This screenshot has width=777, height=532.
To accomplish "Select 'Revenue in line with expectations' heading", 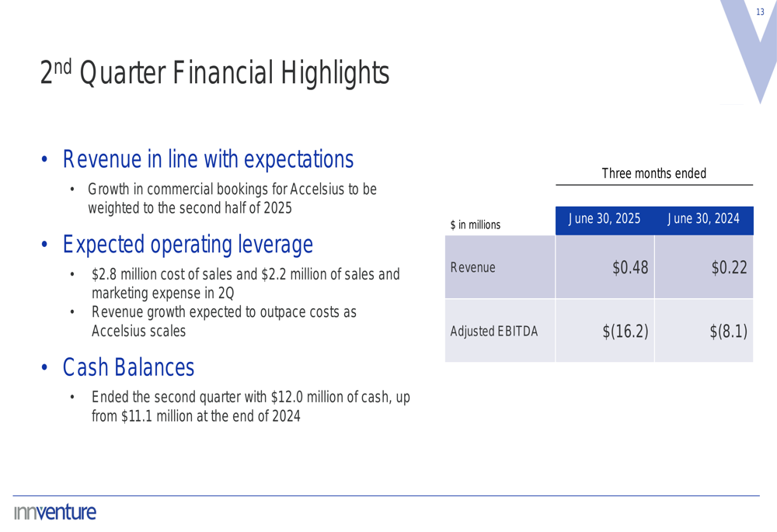I will coord(208,159).
